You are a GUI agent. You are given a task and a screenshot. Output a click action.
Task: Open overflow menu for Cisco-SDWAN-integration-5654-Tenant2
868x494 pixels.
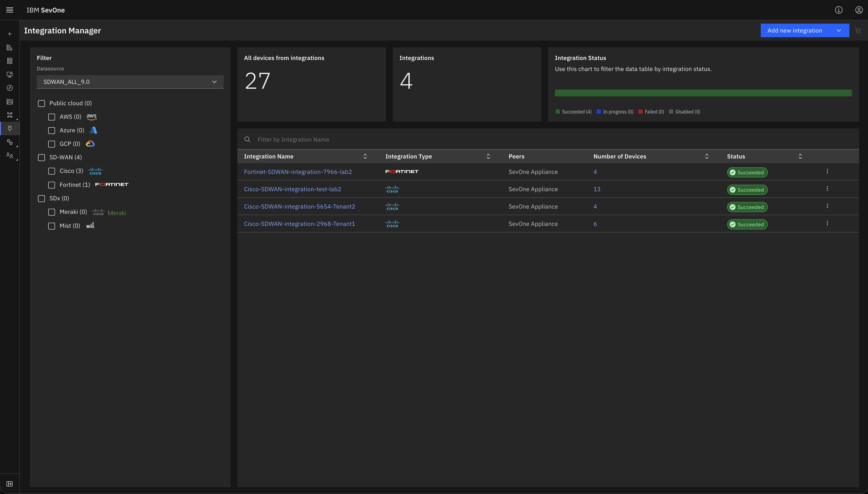coord(827,206)
